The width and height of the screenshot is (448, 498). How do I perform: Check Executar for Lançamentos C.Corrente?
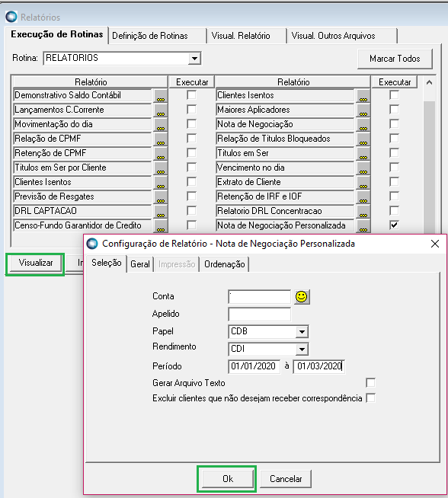click(191, 110)
